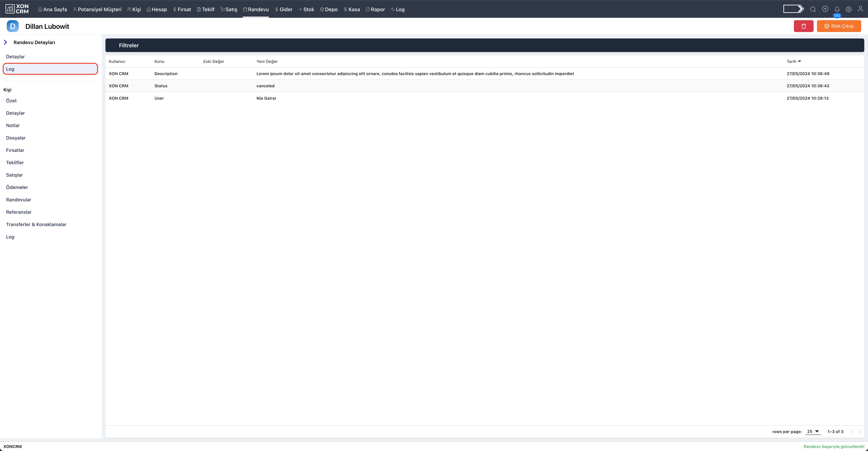Click the XON CRM logo
This screenshot has height=451, width=868.
[x=17, y=9]
